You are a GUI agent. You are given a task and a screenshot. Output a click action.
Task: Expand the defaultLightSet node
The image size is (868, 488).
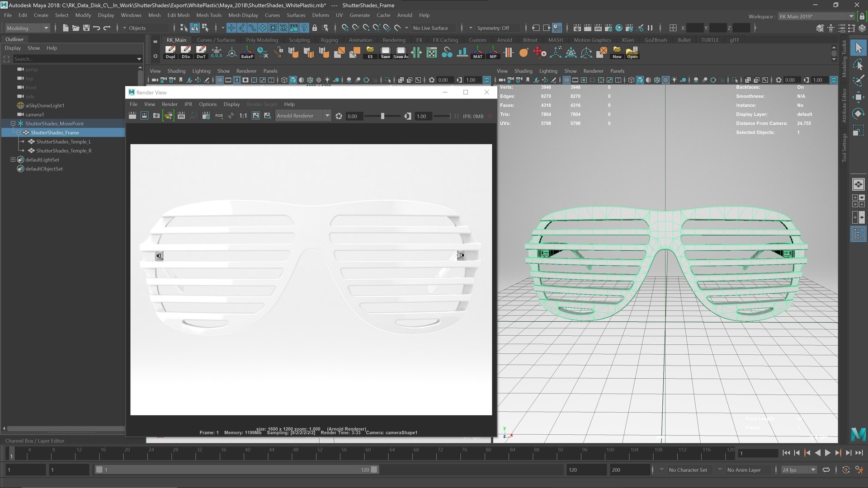13,160
